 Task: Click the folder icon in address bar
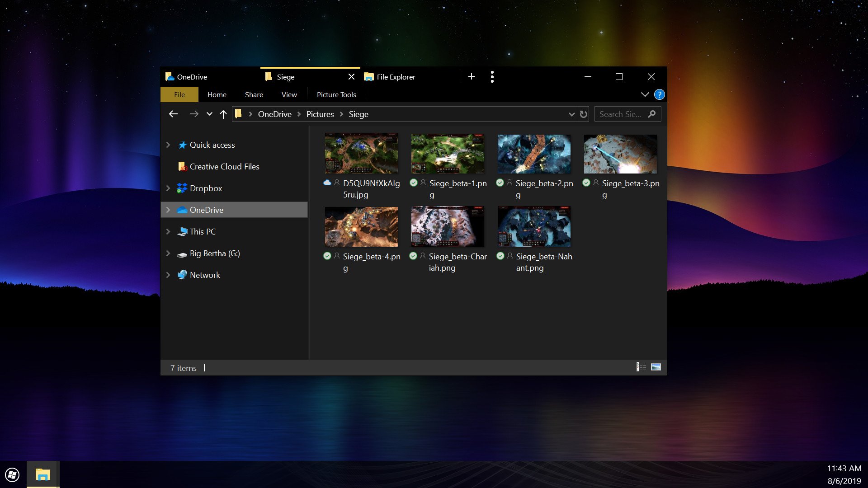(x=238, y=114)
